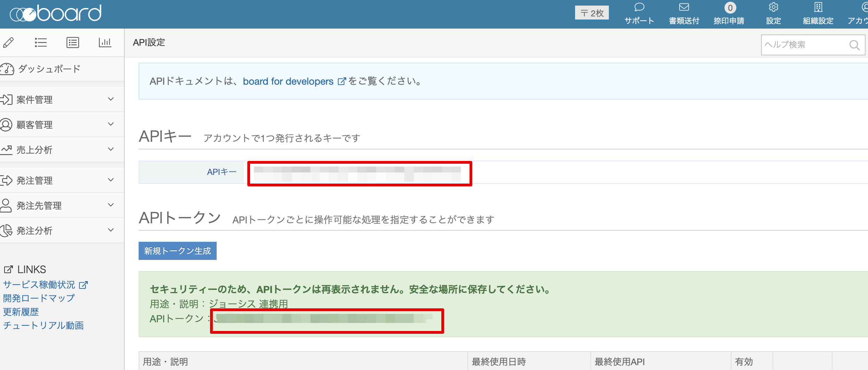The height and width of the screenshot is (370, 868).
Task: Focus the ヘルプ検索 input field
Action: [x=805, y=45]
